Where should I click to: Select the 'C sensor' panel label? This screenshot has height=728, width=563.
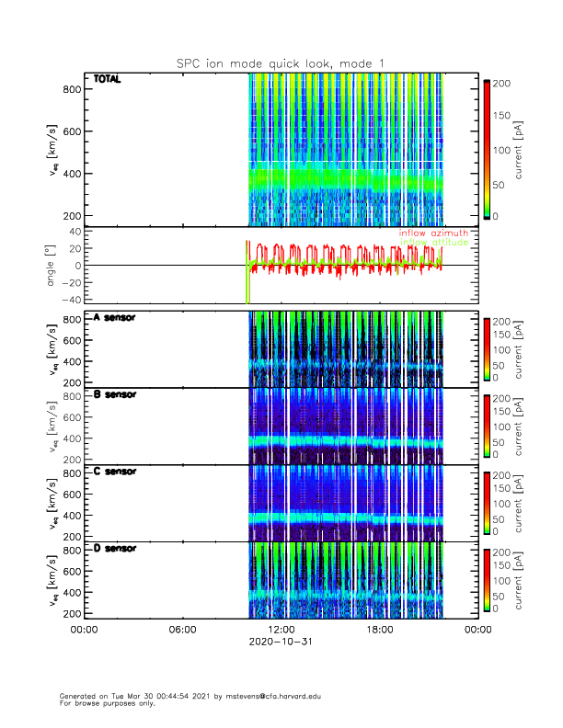pyautogui.click(x=114, y=472)
